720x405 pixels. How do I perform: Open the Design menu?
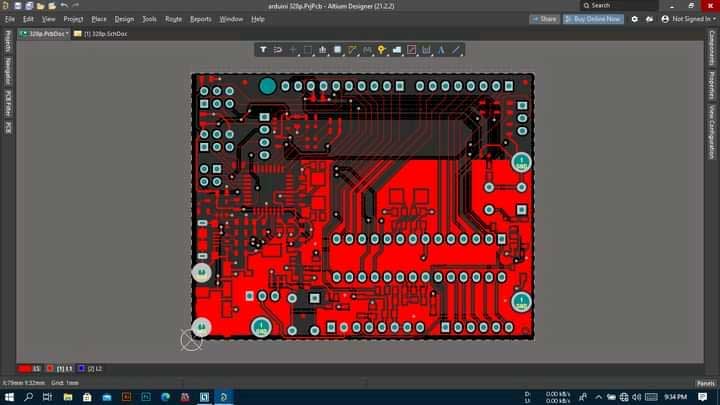(124, 19)
